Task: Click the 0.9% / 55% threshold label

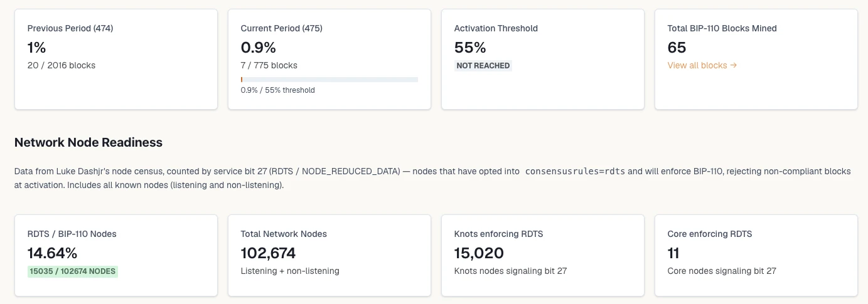Action: [278, 90]
